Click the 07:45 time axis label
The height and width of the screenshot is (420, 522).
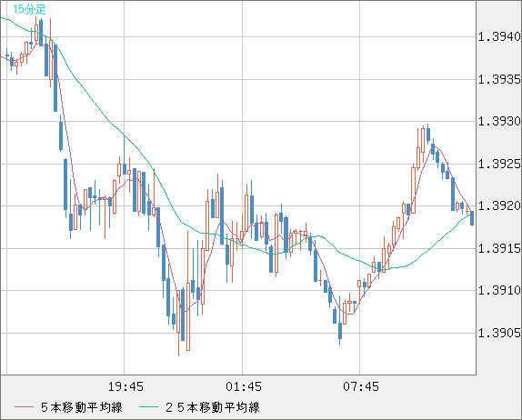tap(361, 386)
